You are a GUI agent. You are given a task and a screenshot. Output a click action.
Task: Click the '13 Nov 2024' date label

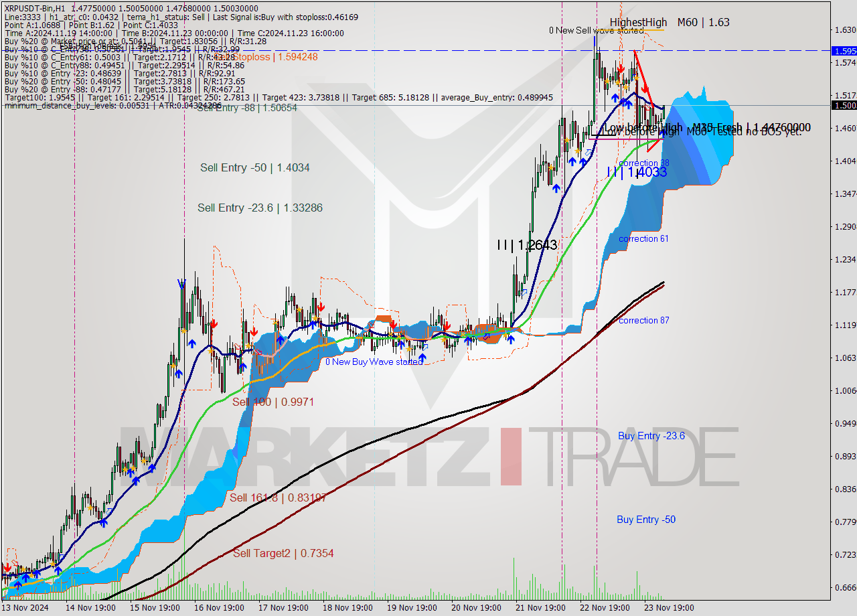click(25, 608)
